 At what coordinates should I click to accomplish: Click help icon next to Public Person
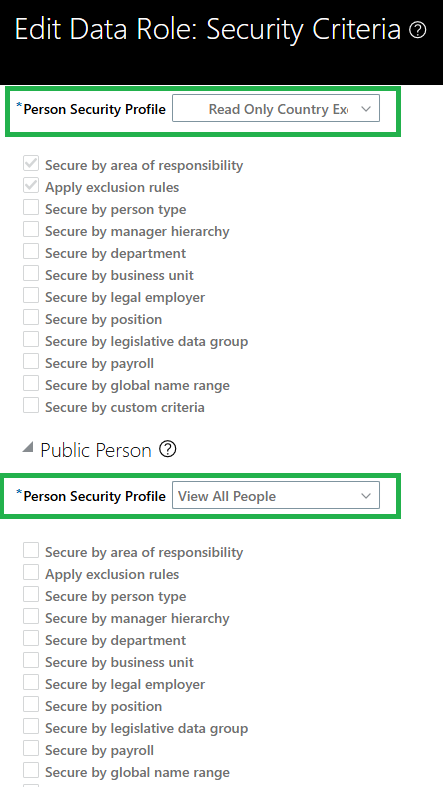tap(168, 449)
